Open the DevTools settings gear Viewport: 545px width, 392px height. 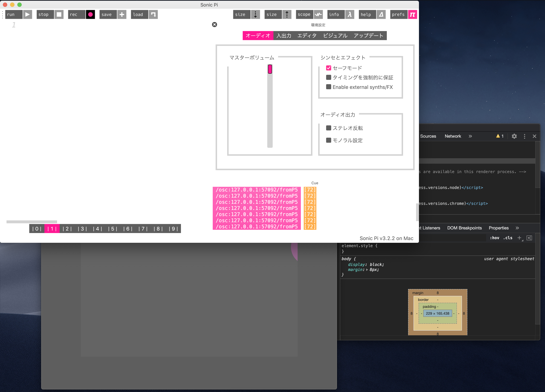(x=514, y=136)
